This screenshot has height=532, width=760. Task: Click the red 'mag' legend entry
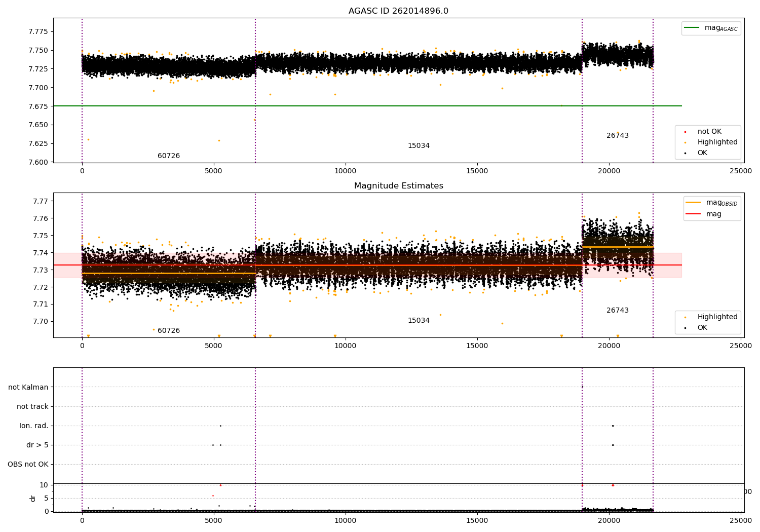point(704,214)
